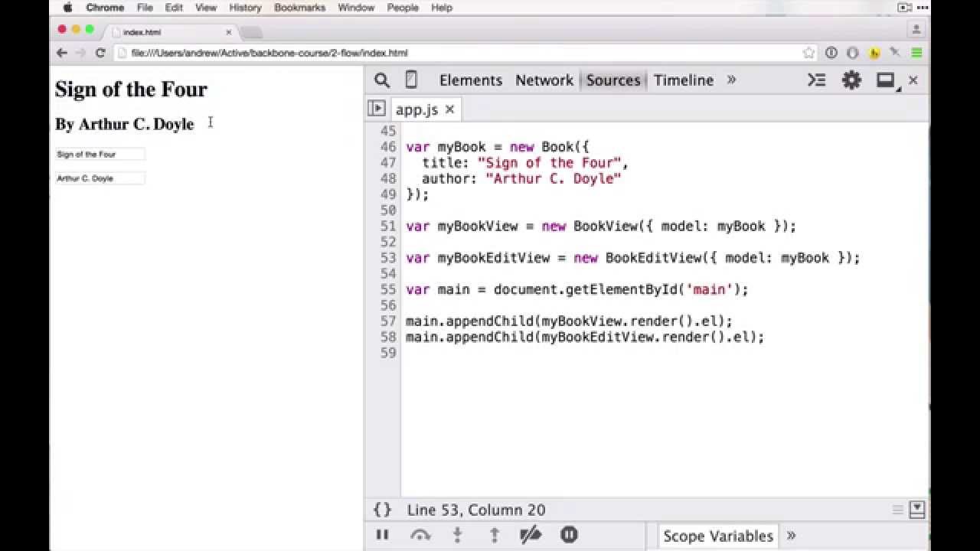The width and height of the screenshot is (980, 551).
Task: Pause script execution
Action: (x=382, y=535)
